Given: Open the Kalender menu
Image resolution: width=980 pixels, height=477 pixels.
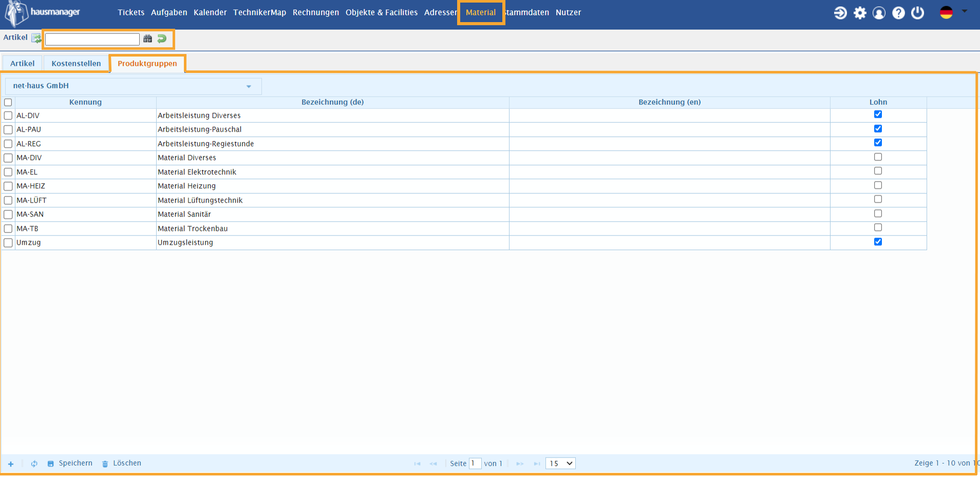Looking at the screenshot, I should (210, 12).
